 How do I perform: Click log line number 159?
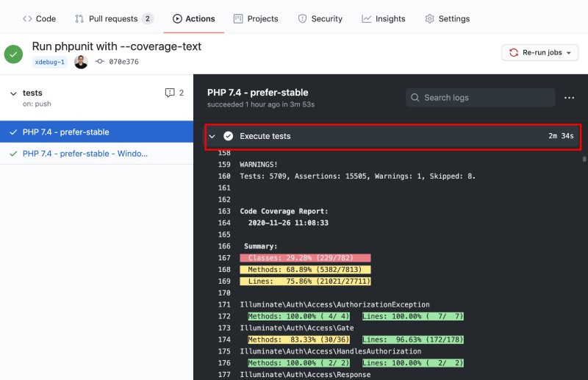(x=224, y=165)
